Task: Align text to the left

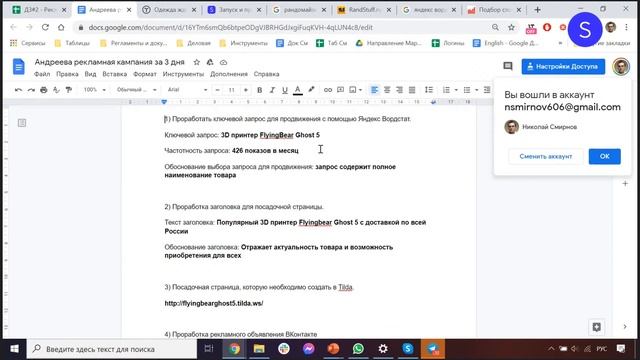Action: point(374,90)
